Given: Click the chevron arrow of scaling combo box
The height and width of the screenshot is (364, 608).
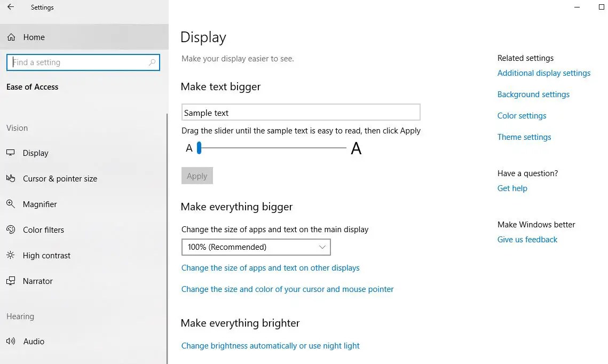Looking at the screenshot, I should point(322,247).
